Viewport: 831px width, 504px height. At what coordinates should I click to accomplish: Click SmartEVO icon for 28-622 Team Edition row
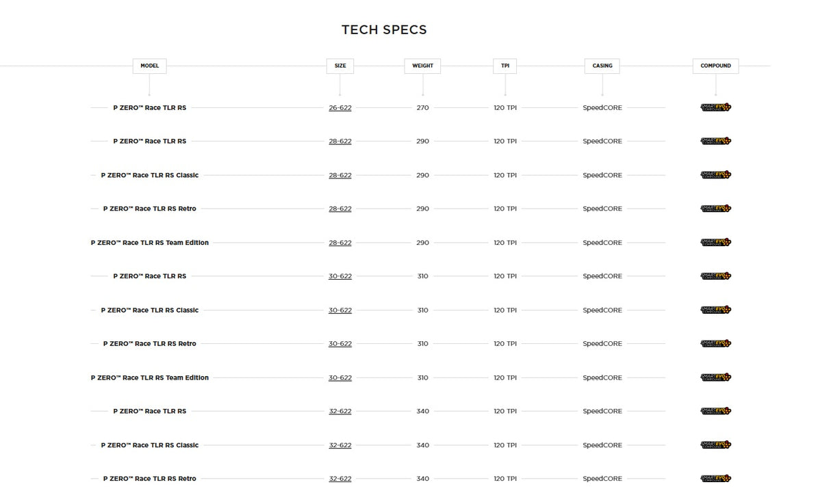tap(715, 242)
